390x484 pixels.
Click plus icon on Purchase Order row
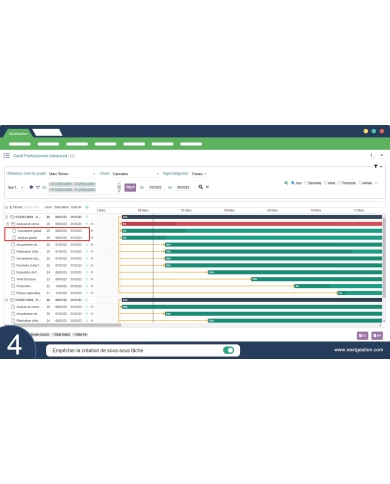tap(87, 265)
